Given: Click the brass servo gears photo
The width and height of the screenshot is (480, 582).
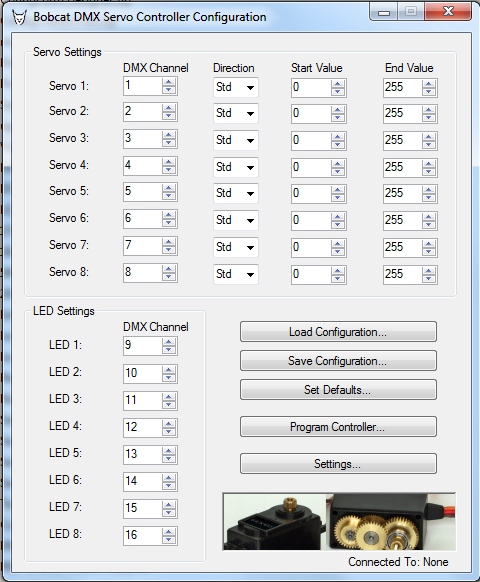Looking at the screenshot, I should click(391, 522).
